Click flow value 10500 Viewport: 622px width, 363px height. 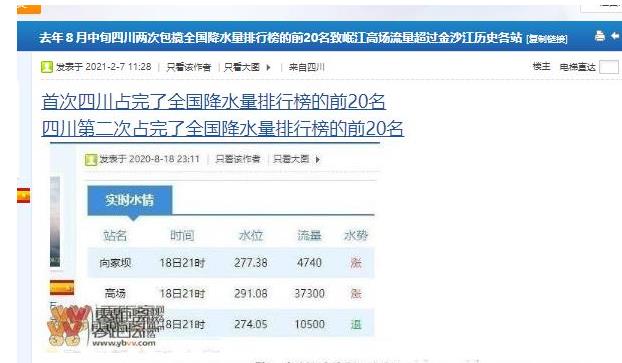pos(309,324)
